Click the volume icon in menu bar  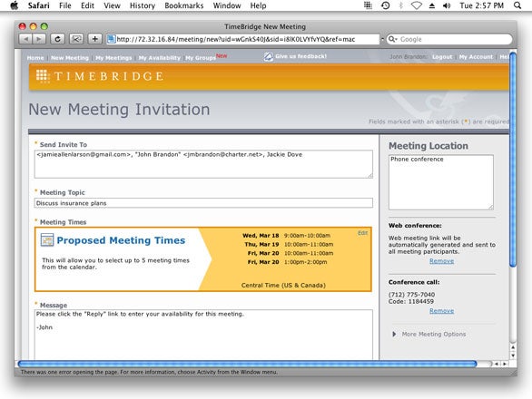point(447,5)
